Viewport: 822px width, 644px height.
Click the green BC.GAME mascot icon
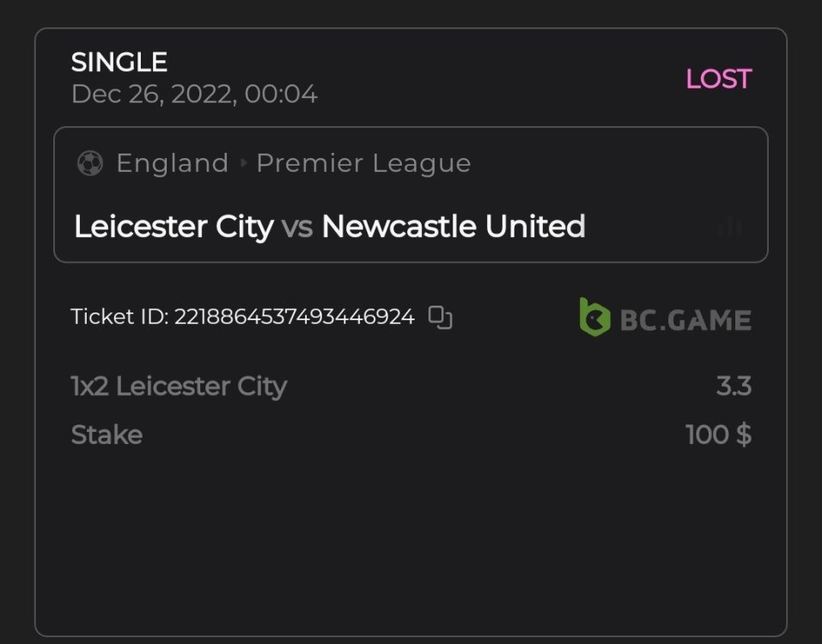(594, 317)
